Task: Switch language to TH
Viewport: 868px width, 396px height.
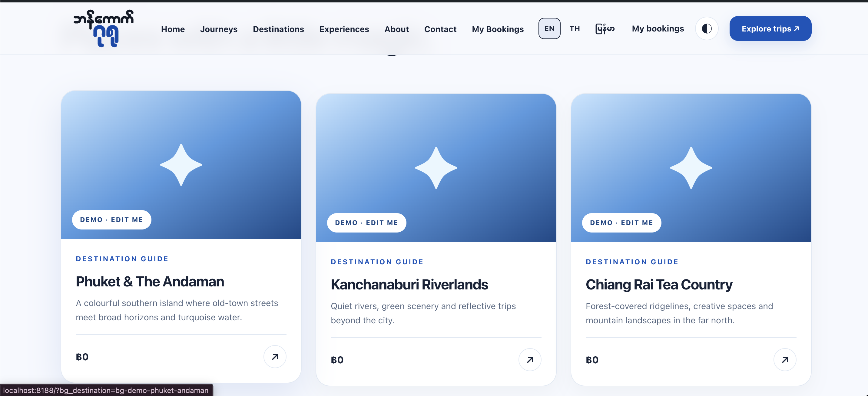Action: pos(575,29)
